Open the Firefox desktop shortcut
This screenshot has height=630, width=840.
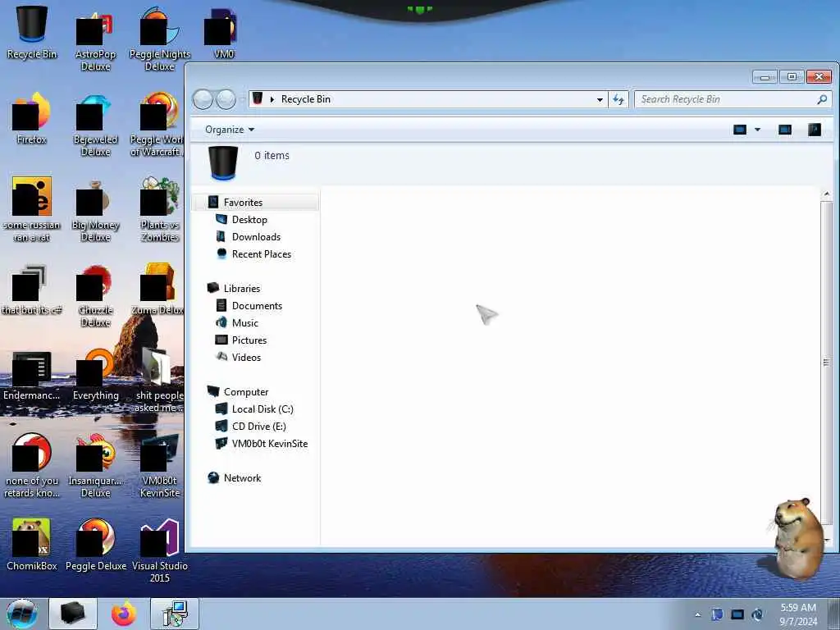click(32, 118)
